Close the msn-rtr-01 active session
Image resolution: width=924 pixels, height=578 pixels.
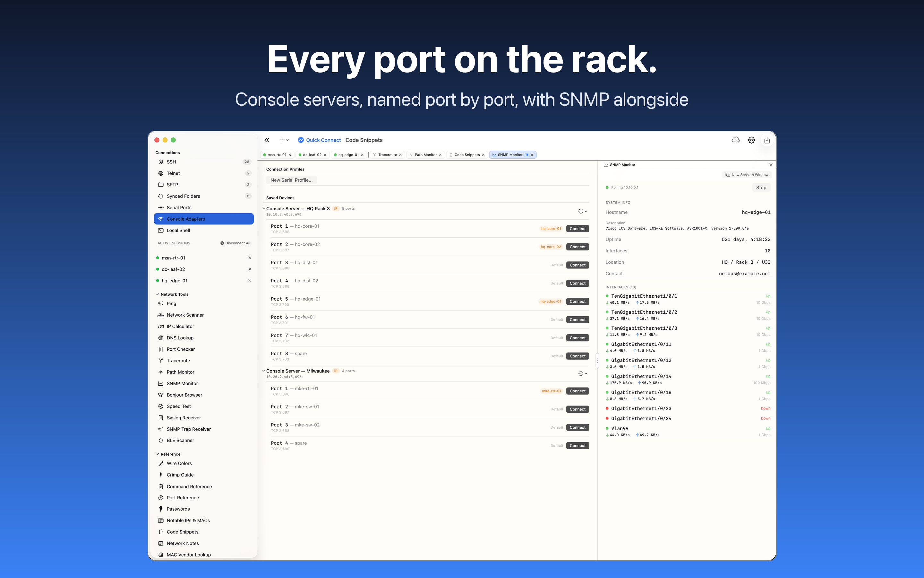(x=250, y=258)
